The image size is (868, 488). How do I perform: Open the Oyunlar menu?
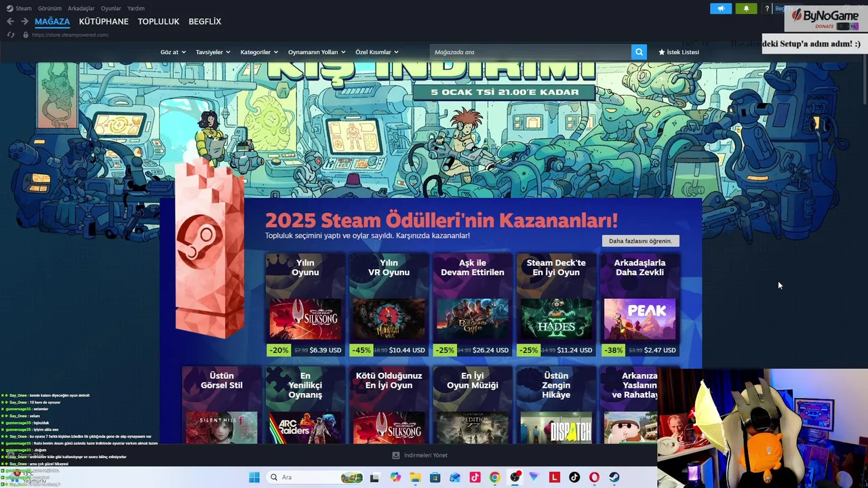click(x=111, y=8)
